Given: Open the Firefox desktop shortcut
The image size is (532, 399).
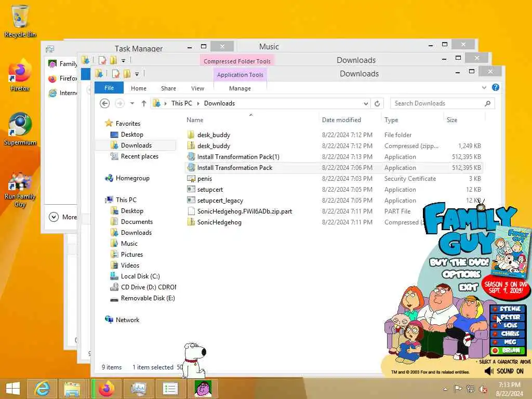Looking at the screenshot, I should tap(20, 75).
